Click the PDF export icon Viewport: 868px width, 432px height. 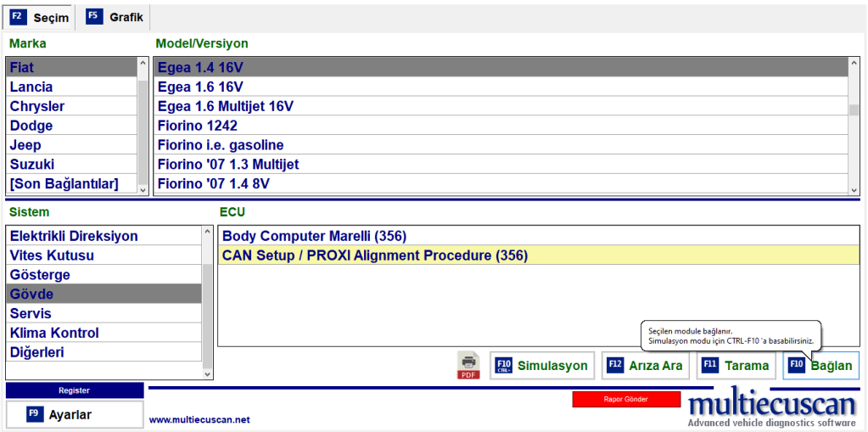[x=468, y=365]
